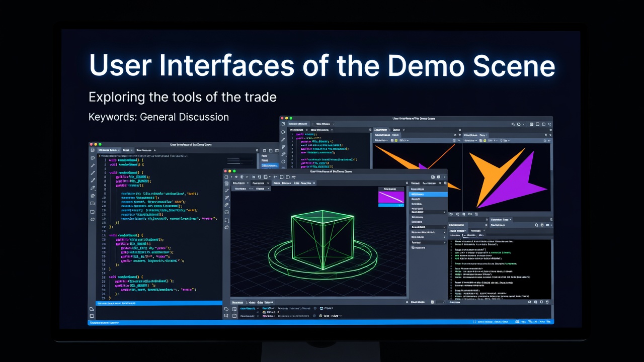Click the large orange and purple arrow in right viewport

click(508, 178)
